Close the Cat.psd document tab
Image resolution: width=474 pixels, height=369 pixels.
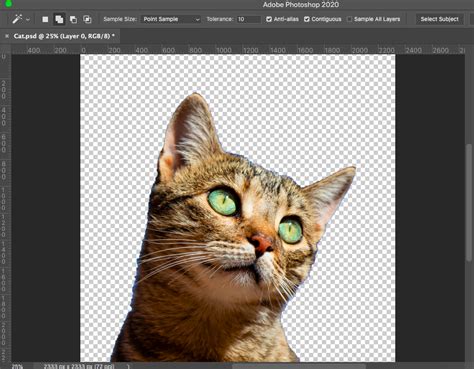pos(7,36)
